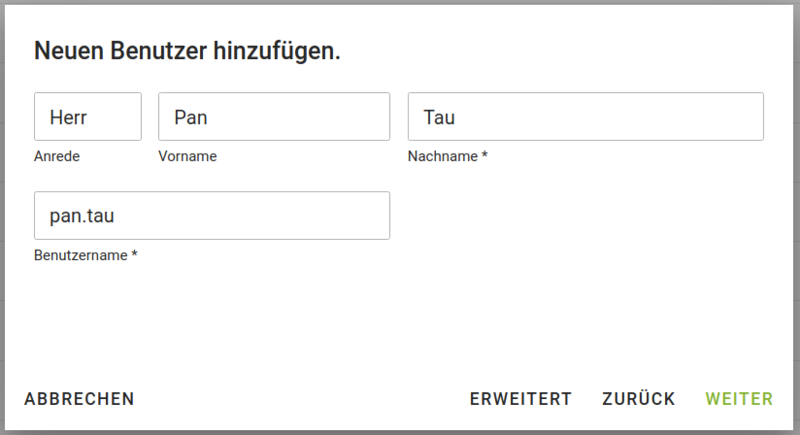Click the Vorname label below the field

point(187,156)
